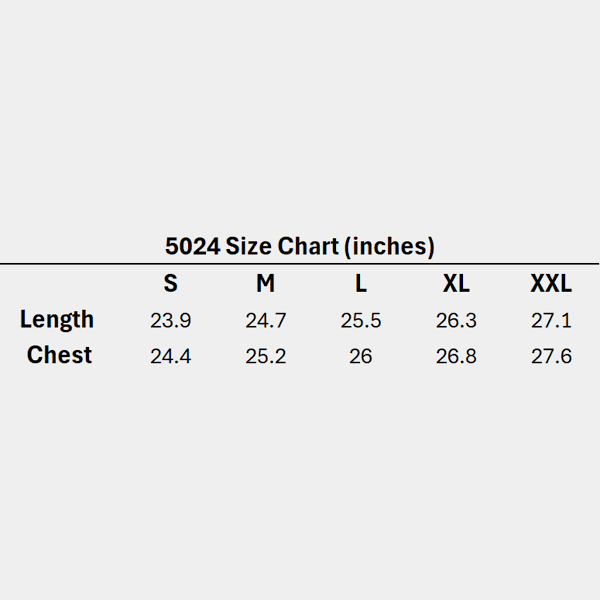Pick the 25.5 length value
This screenshot has height=600, width=600.
click(361, 321)
